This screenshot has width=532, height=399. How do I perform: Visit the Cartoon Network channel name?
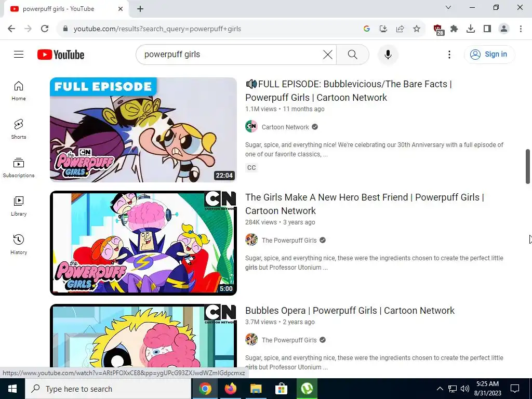click(x=285, y=127)
